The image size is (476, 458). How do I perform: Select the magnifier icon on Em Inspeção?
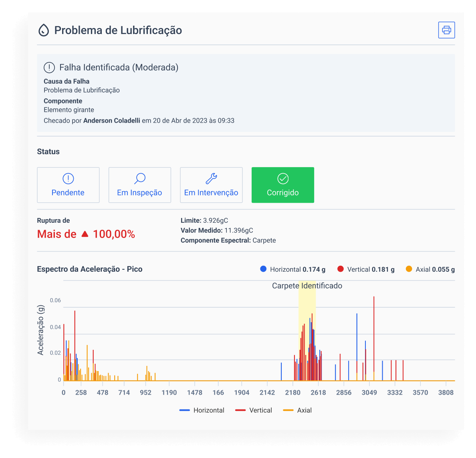tap(139, 178)
